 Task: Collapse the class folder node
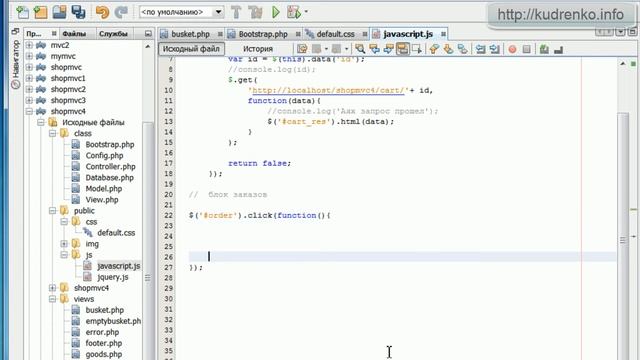53,133
